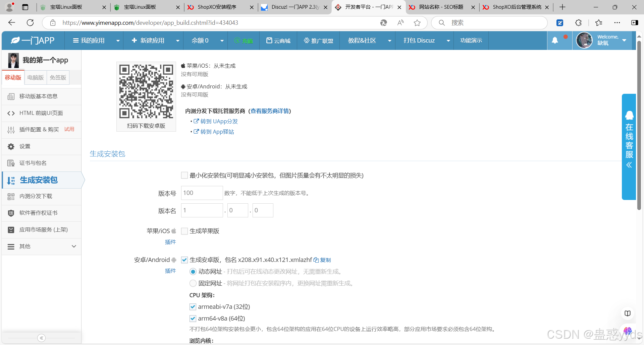Click the 在线客服 QQ icon
Image resolution: width=644 pixels, height=345 pixels.
point(629,116)
